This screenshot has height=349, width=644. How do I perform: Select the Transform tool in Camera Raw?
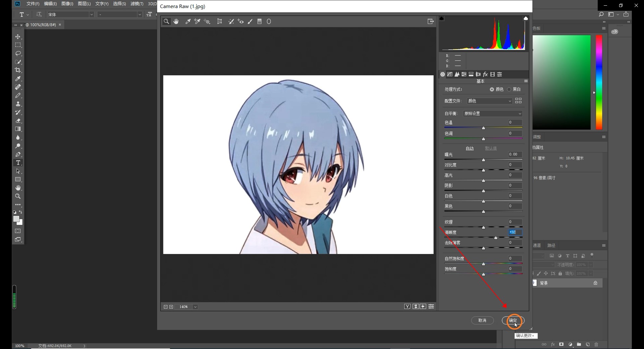220,21
